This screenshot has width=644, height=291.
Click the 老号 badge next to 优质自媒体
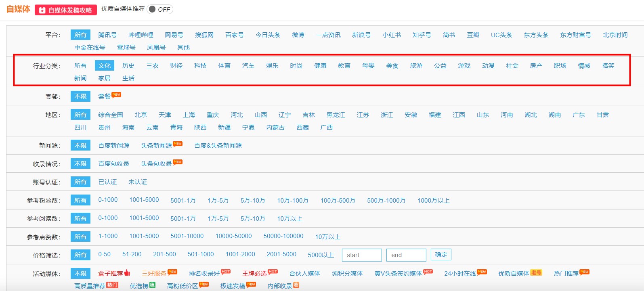(x=536, y=272)
